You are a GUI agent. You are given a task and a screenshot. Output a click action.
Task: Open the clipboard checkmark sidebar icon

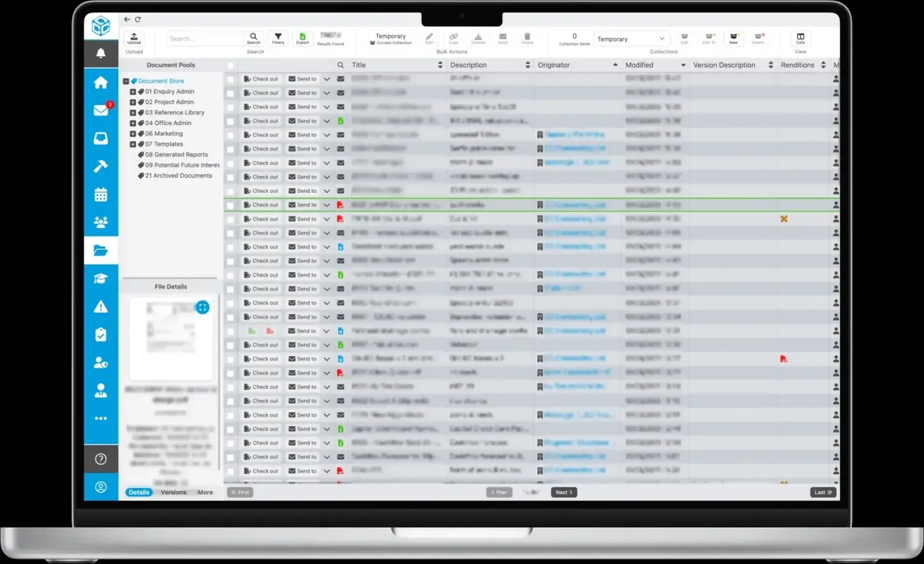[x=101, y=334]
